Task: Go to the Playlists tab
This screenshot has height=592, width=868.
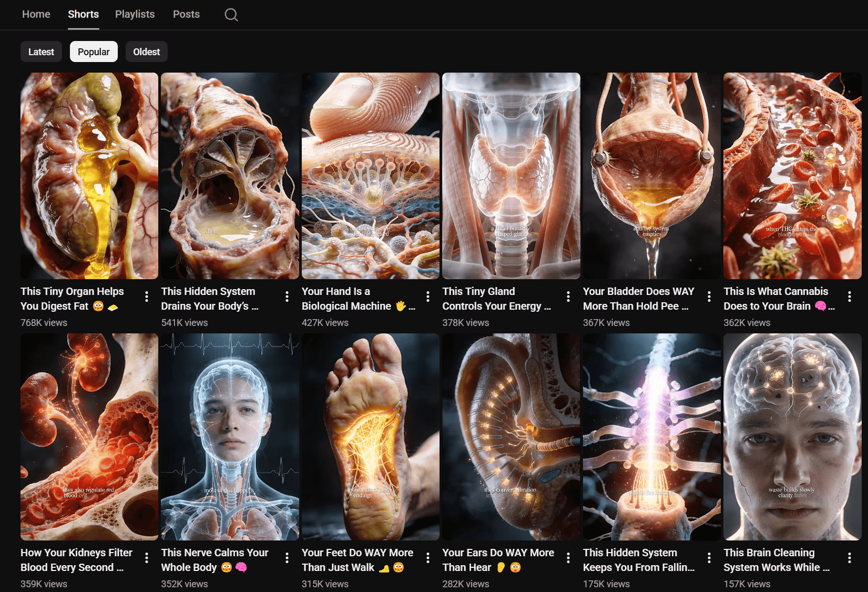Action: (x=135, y=14)
